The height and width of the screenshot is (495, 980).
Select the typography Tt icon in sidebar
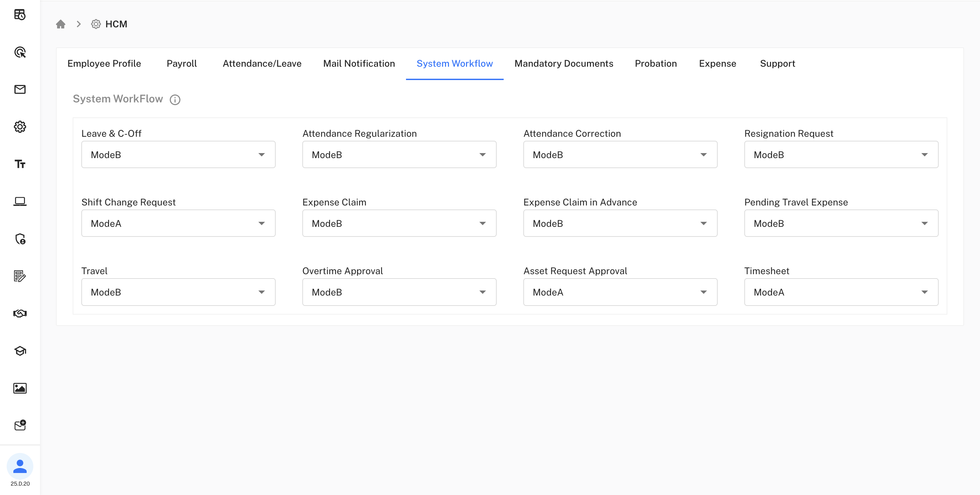(20, 164)
